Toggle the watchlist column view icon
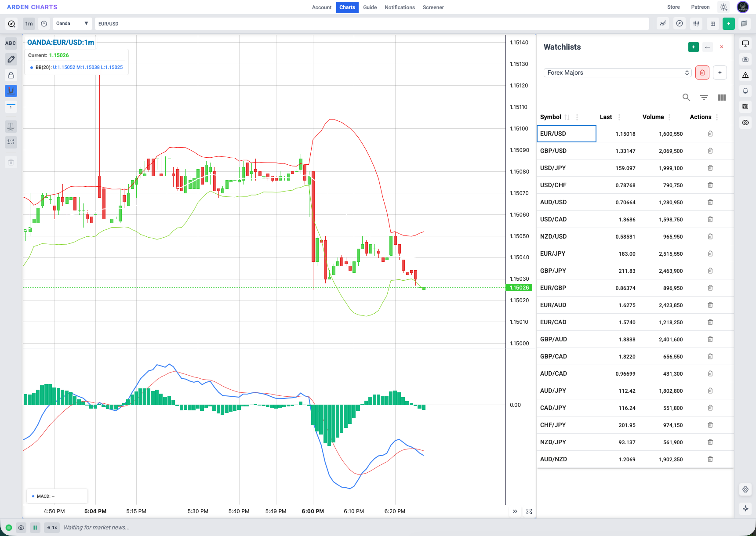 (721, 97)
